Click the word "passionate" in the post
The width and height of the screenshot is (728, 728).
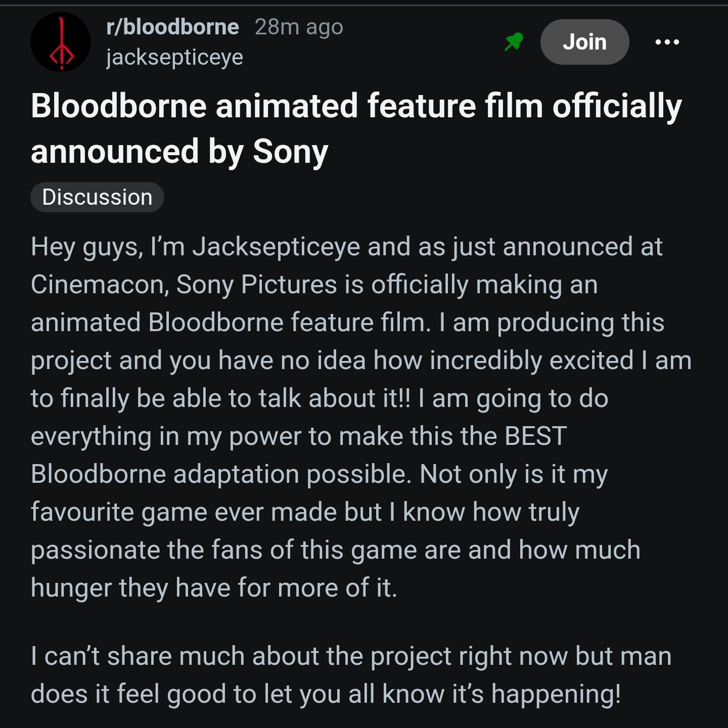95,550
